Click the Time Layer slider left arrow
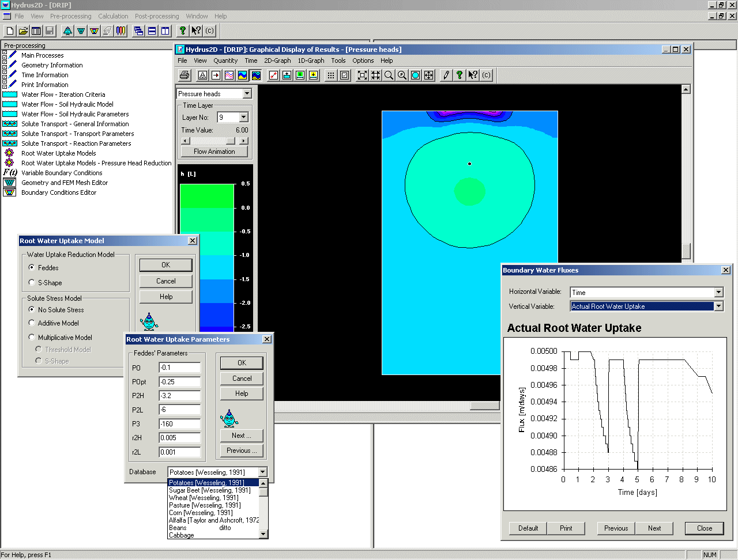 point(186,141)
